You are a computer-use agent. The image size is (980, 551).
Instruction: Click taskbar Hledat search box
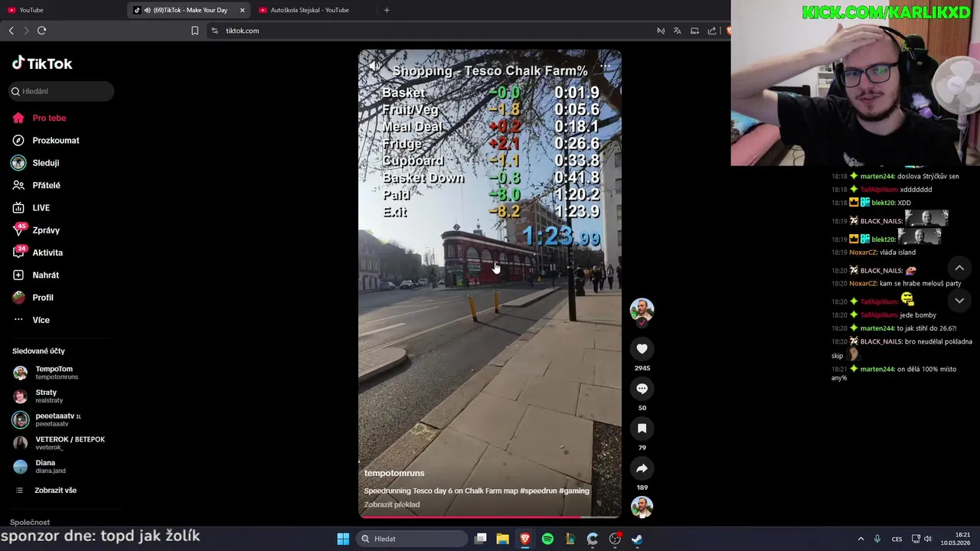coord(413,539)
